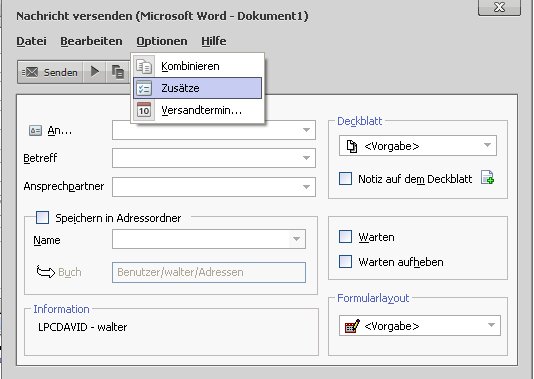The height and width of the screenshot is (379, 534).
Task: Enable Notiz auf dem Deckblatt checkbox
Action: click(x=345, y=178)
